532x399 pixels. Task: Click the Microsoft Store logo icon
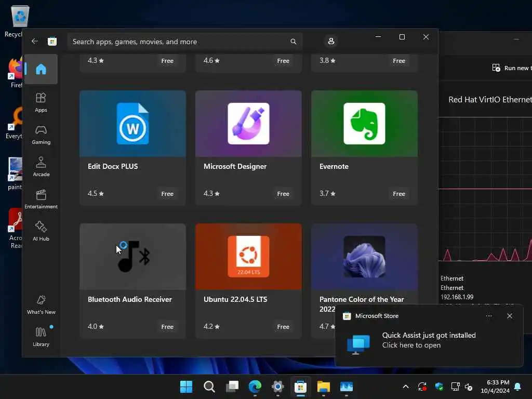coord(52,42)
